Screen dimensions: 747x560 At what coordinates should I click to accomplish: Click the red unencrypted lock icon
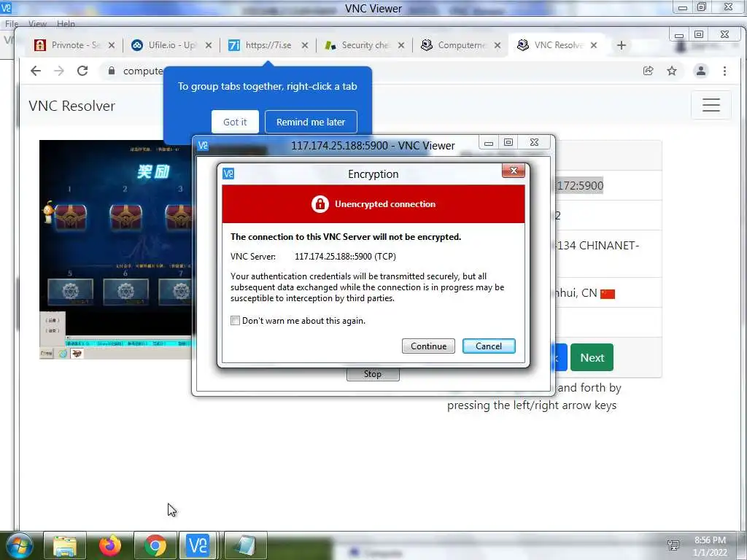(320, 204)
